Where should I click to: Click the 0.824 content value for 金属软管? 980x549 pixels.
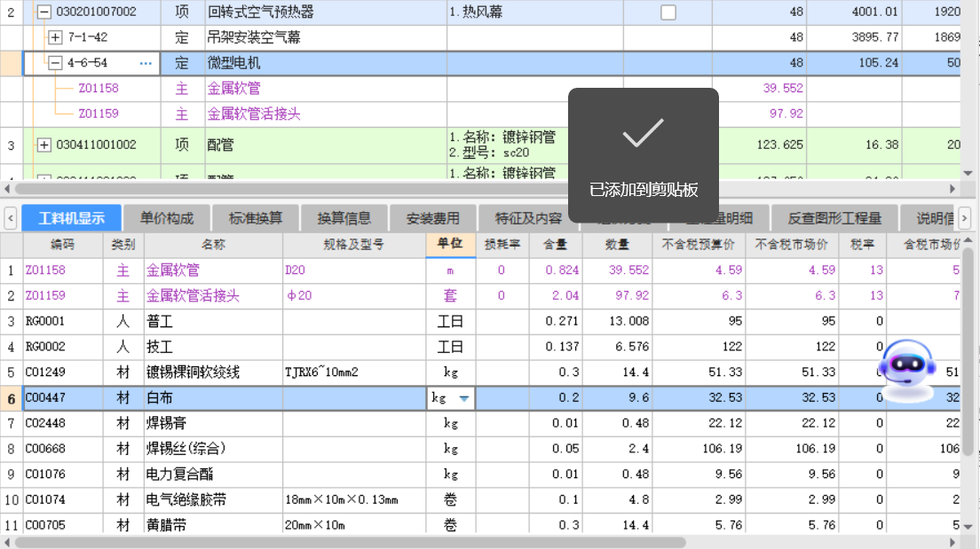tap(555, 271)
